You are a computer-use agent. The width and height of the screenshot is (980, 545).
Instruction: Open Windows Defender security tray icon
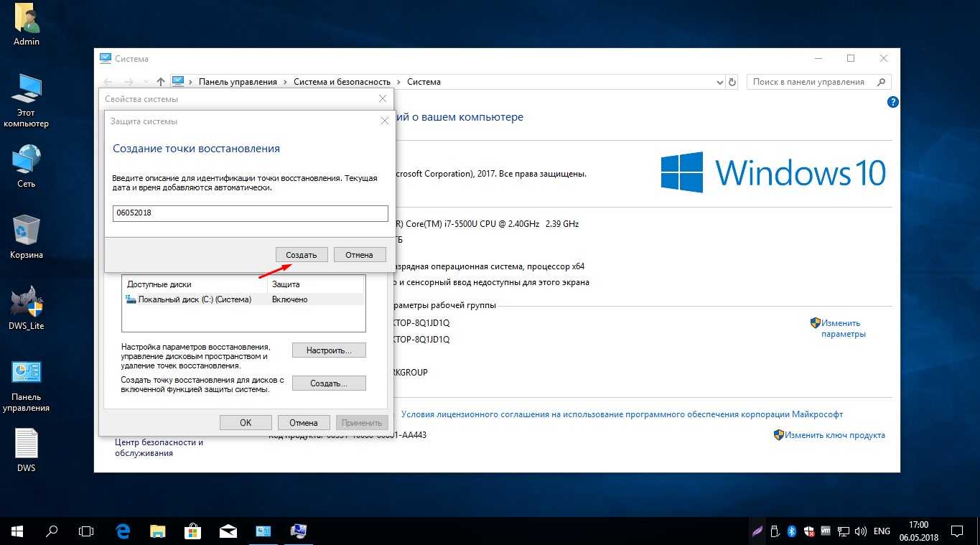[x=809, y=531]
